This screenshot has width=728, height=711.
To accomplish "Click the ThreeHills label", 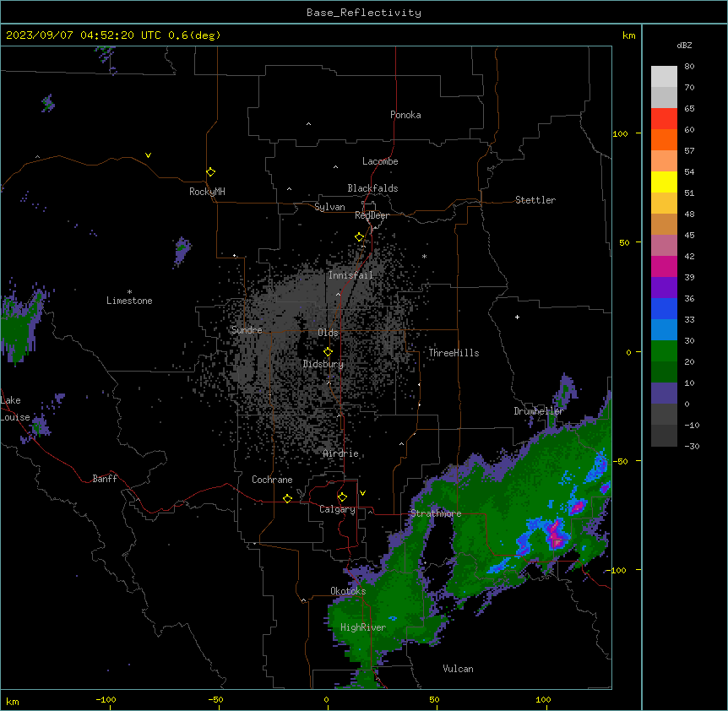I will click(x=454, y=353).
